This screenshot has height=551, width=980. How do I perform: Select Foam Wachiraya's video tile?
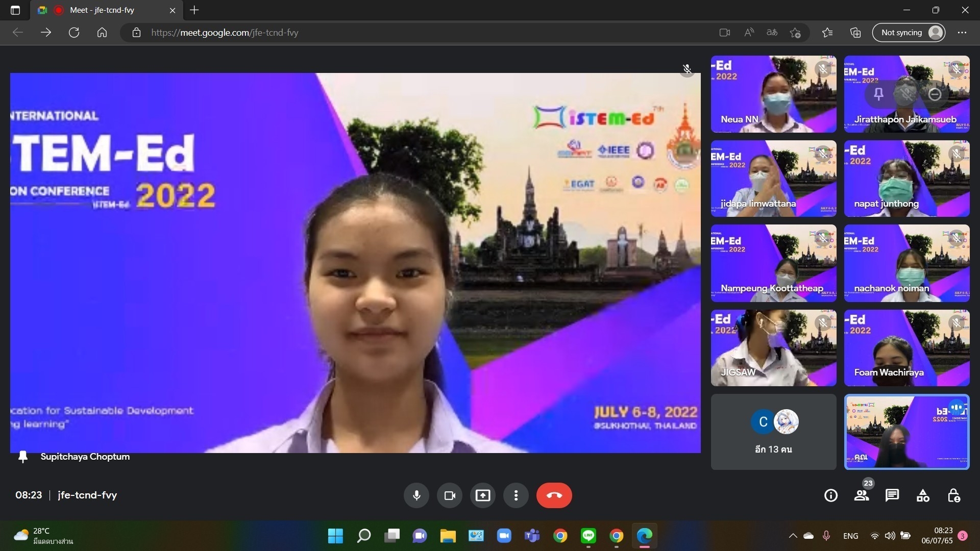pyautogui.click(x=907, y=348)
